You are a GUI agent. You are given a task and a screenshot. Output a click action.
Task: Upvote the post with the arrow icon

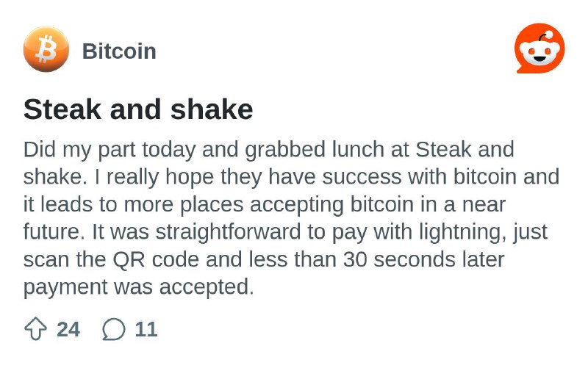click(35, 329)
